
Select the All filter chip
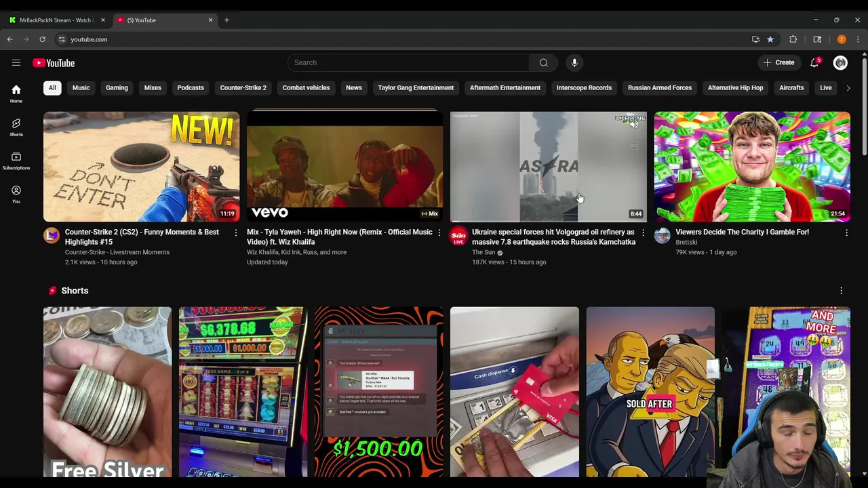click(x=52, y=87)
